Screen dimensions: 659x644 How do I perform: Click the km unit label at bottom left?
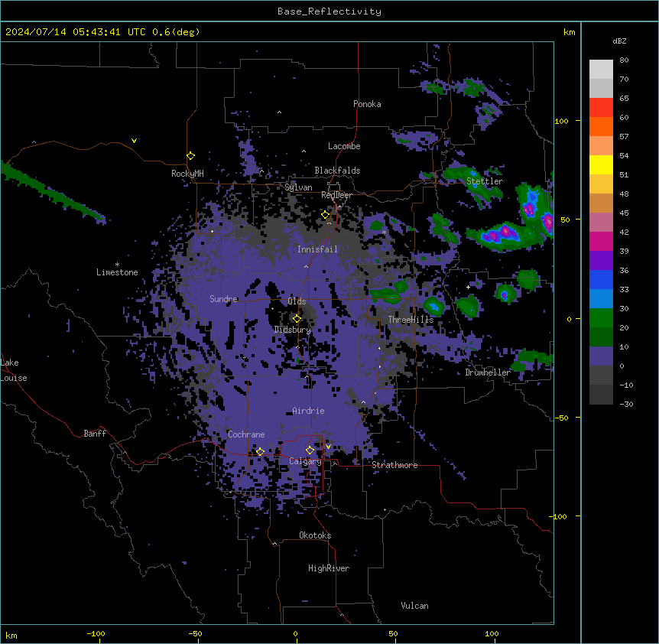(11, 636)
